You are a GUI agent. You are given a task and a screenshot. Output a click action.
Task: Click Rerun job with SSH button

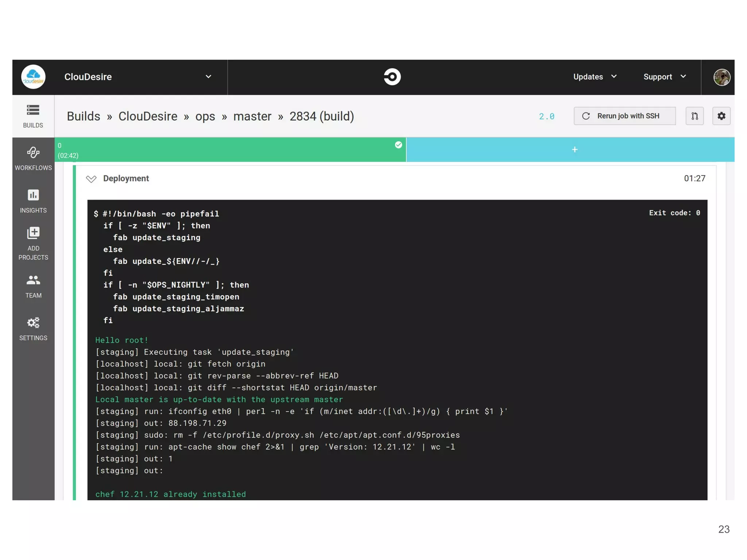click(624, 116)
